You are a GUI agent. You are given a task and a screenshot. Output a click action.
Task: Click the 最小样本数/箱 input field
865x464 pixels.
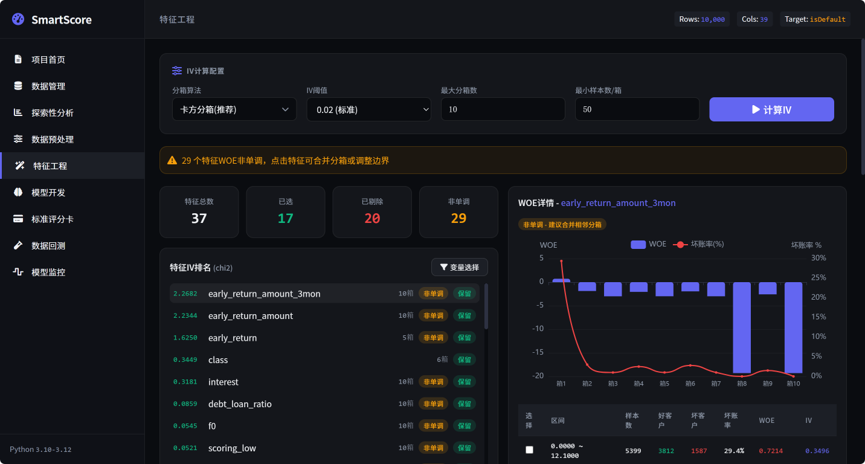click(637, 109)
